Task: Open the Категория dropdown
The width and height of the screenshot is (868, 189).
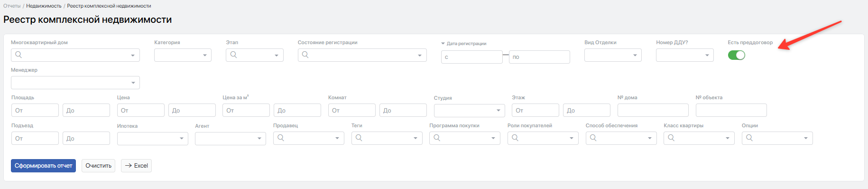Action: (183, 55)
